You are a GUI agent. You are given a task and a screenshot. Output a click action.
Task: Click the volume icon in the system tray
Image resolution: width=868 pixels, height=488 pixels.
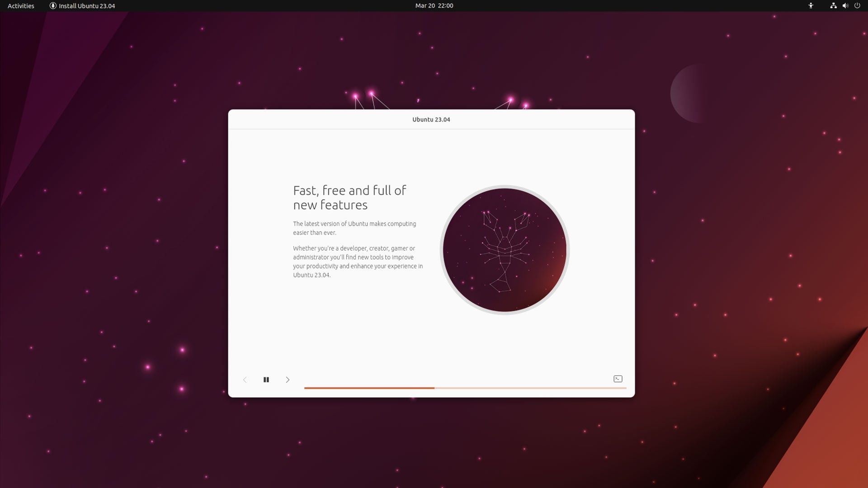845,6
